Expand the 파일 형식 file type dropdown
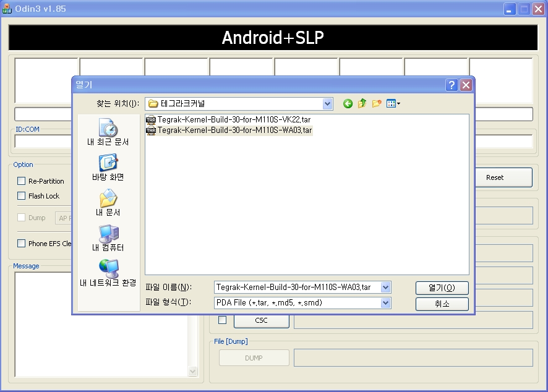The image size is (548, 392). (x=386, y=303)
